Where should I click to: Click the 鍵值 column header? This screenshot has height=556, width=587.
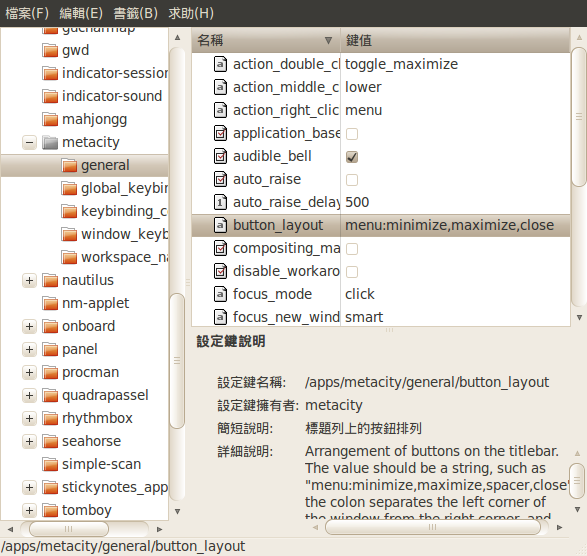(455, 40)
